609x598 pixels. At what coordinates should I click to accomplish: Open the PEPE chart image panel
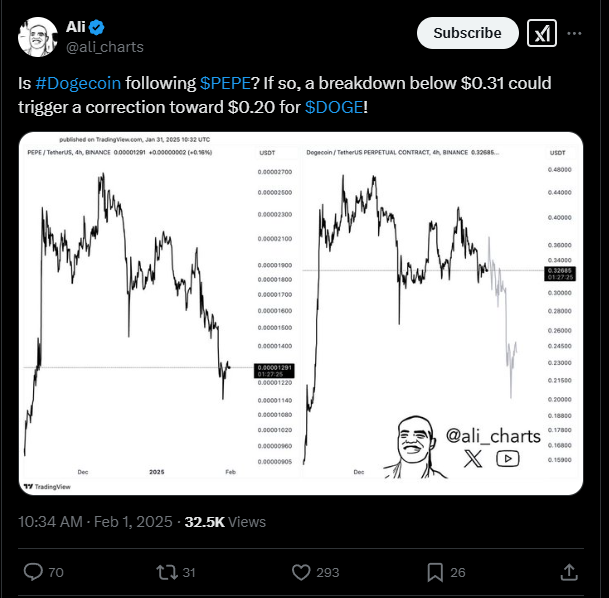coord(159,313)
